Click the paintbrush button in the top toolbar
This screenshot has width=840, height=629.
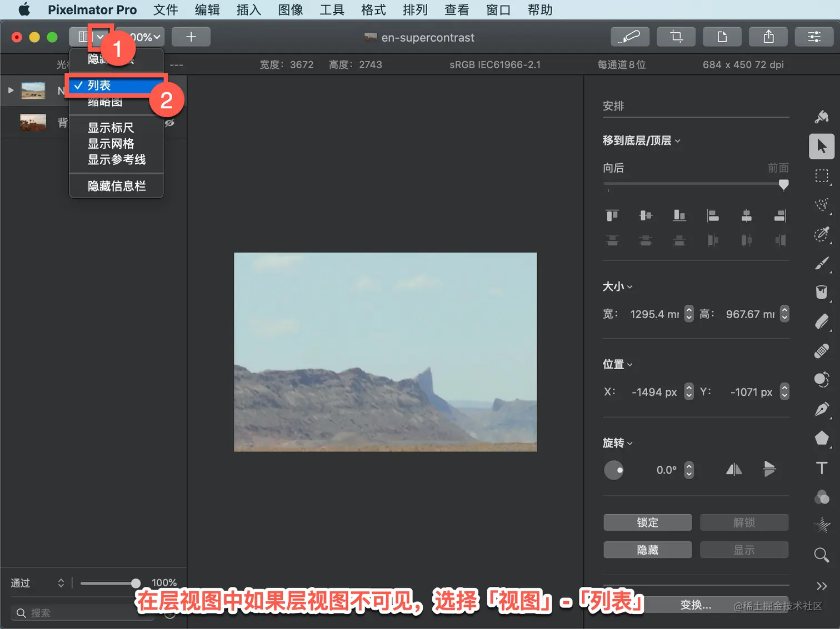[630, 37]
